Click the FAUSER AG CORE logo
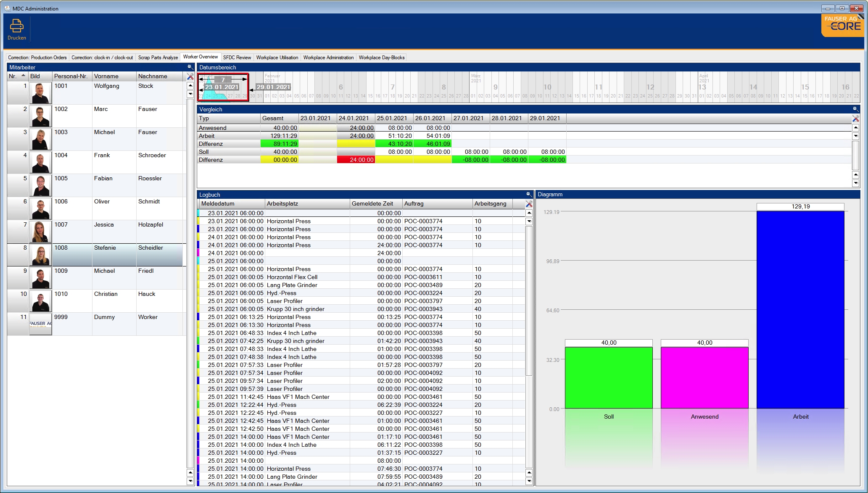868x493 pixels. click(x=842, y=26)
